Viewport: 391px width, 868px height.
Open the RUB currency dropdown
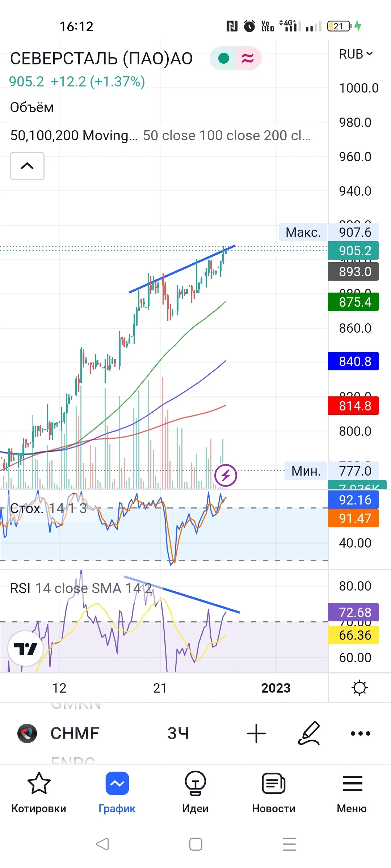(356, 54)
